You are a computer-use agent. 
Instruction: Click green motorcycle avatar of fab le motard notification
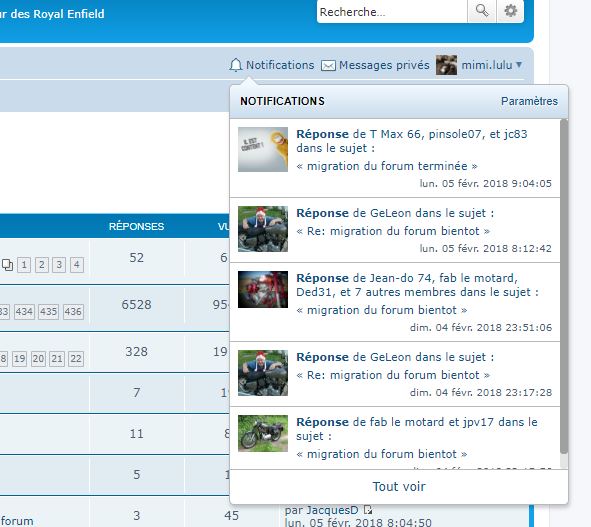263,433
